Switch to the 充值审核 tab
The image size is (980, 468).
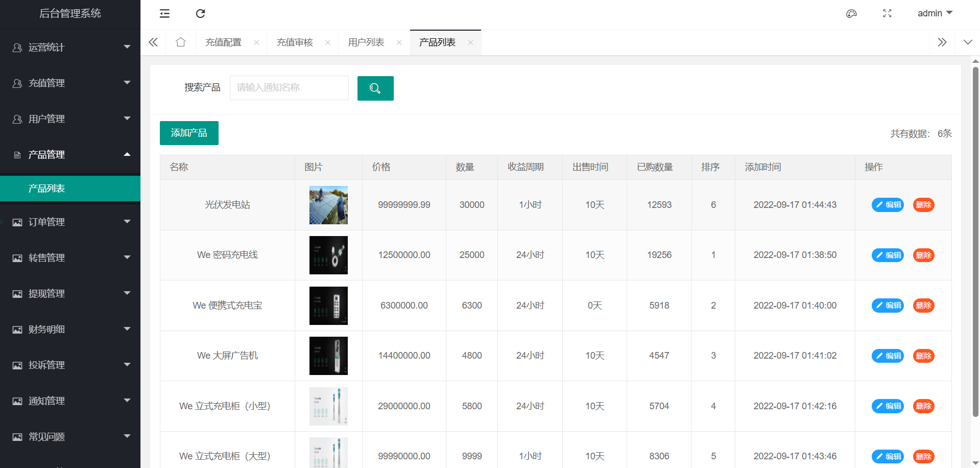pos(295,42)
